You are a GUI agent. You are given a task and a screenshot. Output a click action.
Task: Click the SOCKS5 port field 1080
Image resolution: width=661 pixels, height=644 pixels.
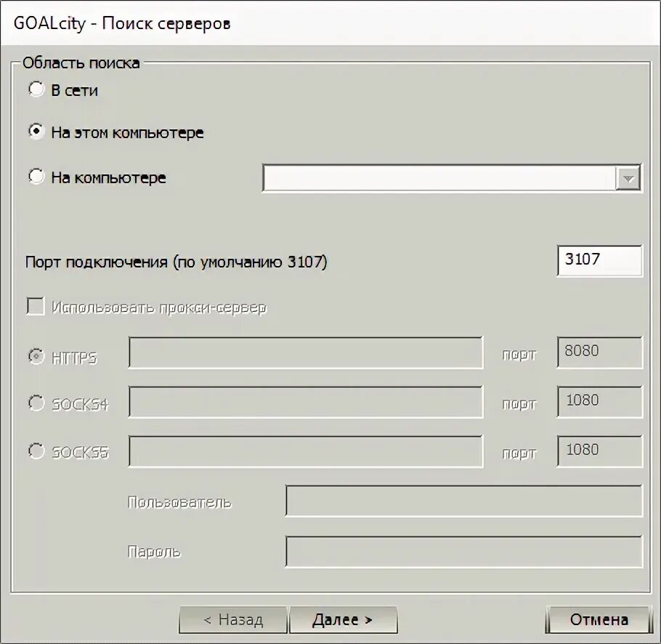point(599,451)
